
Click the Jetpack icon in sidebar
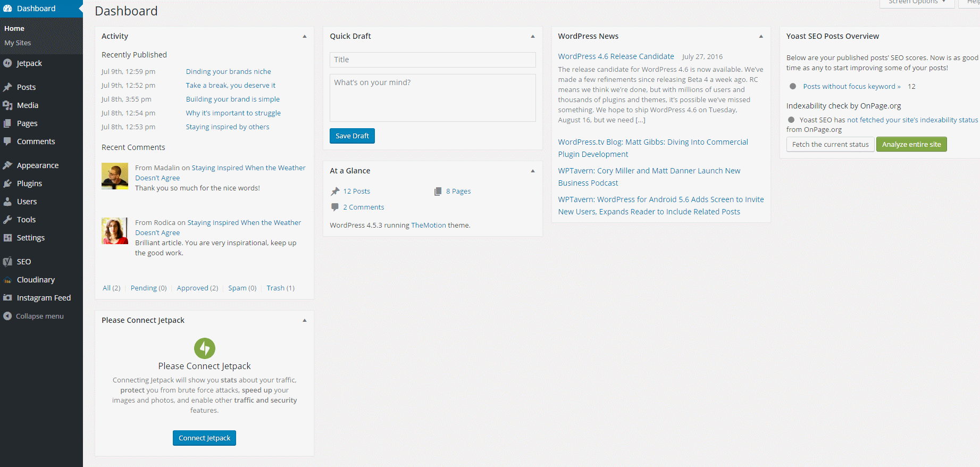(x=7, y=63)
